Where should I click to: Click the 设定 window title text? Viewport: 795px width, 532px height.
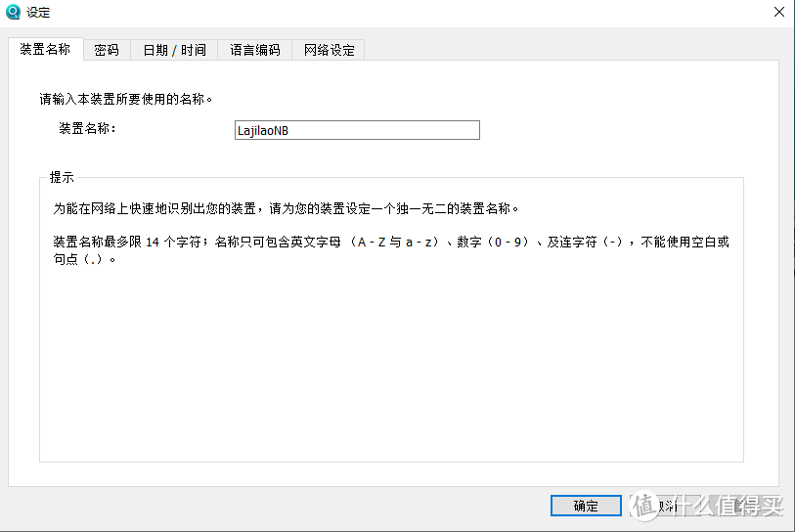coord(38,13)
